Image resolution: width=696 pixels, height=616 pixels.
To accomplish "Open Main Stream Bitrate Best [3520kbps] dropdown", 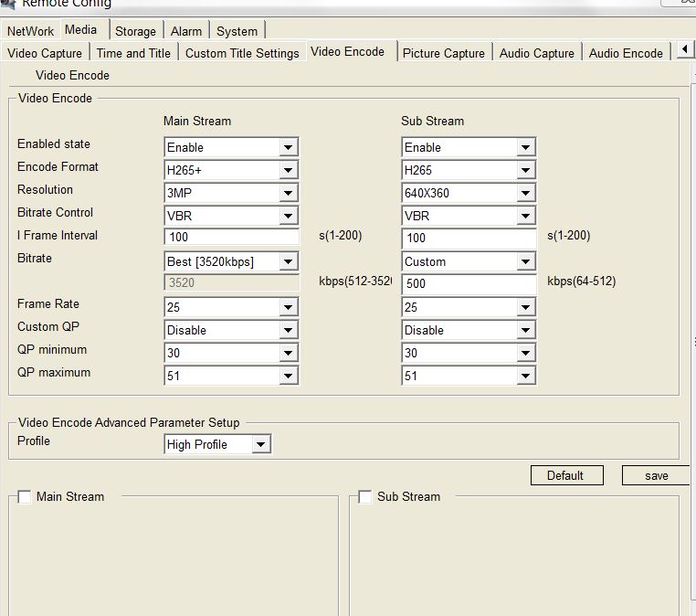I will (x=231, y=261).
